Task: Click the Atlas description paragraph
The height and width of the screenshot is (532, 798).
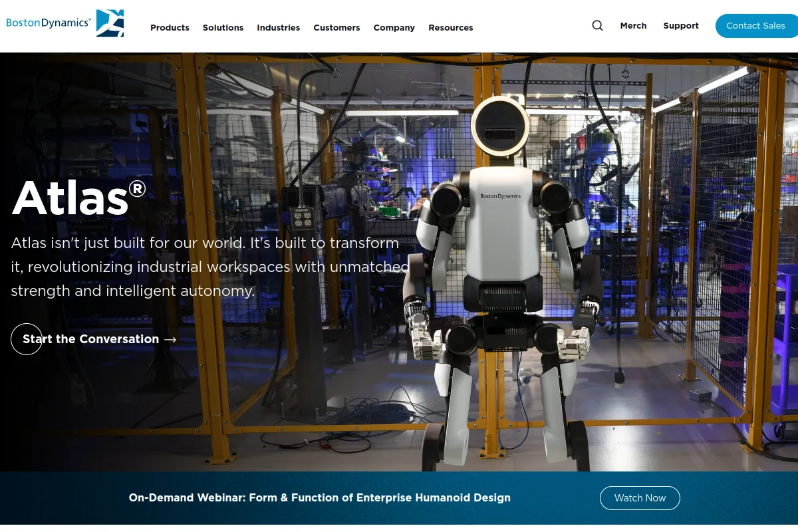Action: point(210,267)
